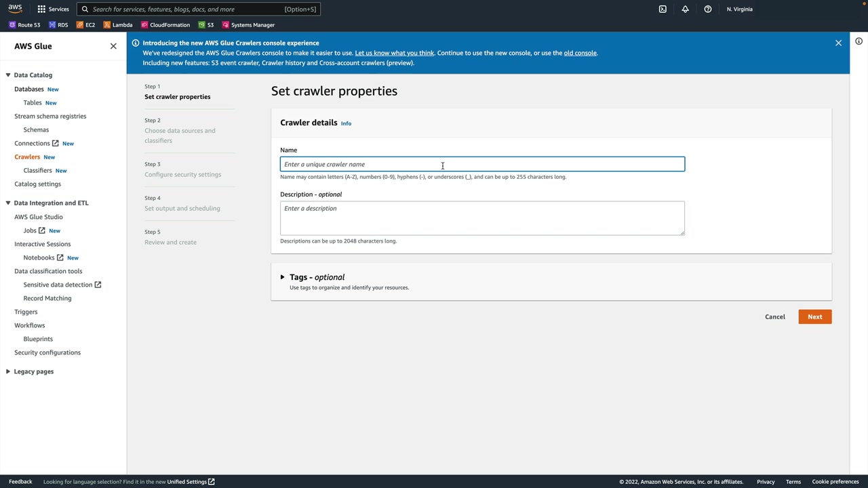
Task: Open the N. Virginia region selector
Action: (x=739, y=9)
